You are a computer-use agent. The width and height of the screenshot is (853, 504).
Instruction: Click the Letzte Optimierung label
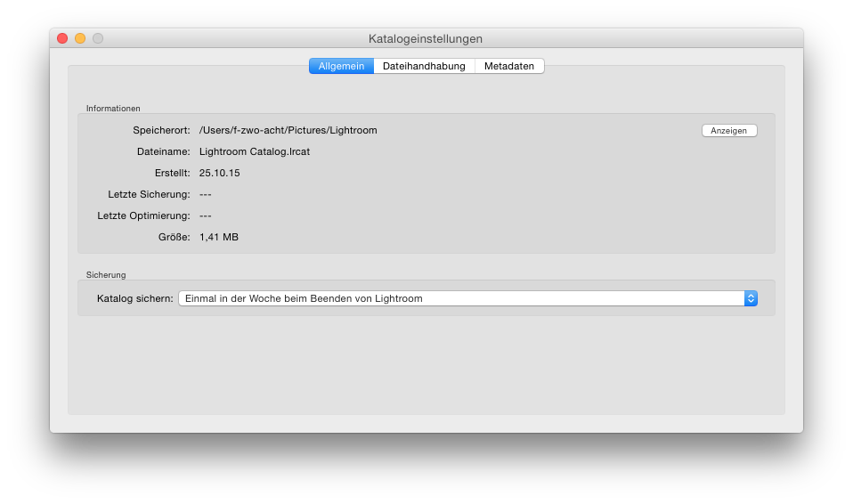pos(143,215)
